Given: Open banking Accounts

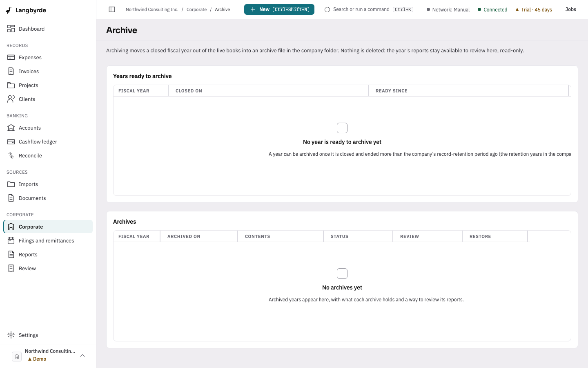Looking at the screenshot, I should click(48, 128).
